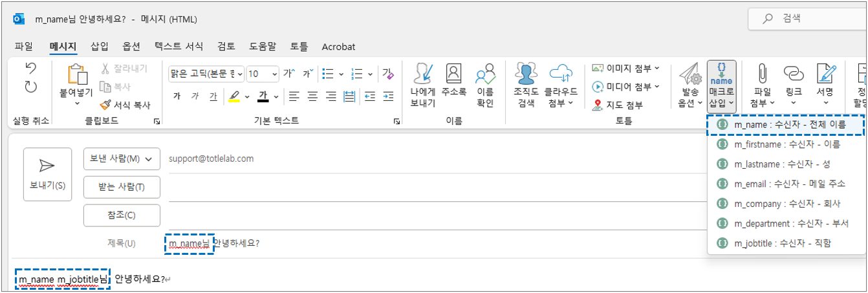The width and height of the screenshot is (868, 293).
Task: Toggle bold text formatting
Action: pos(177,96)
